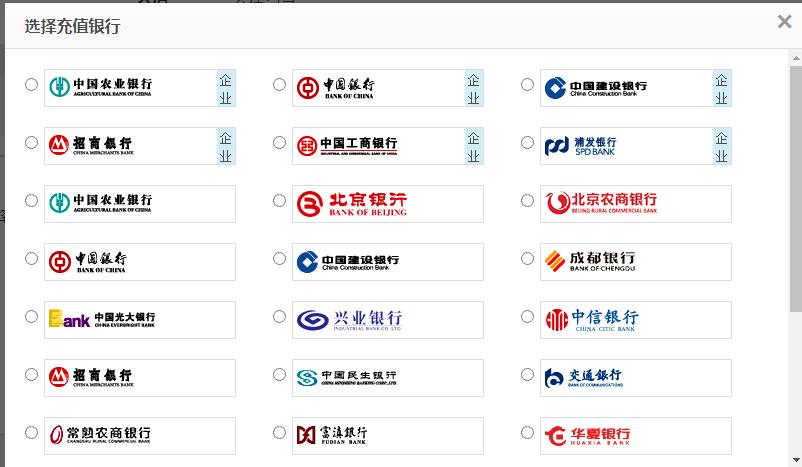Image resolution: width=802 pixels, height=467 pixels.
Task: Click 企业 tag beside China Merchants Bank
Action: (226, 146)
